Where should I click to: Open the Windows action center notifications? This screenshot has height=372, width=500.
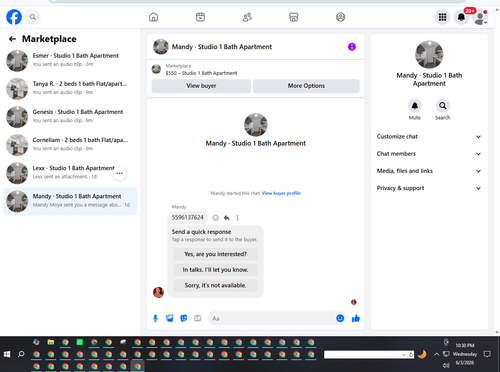pyautogui.click(x=487, y=354)
